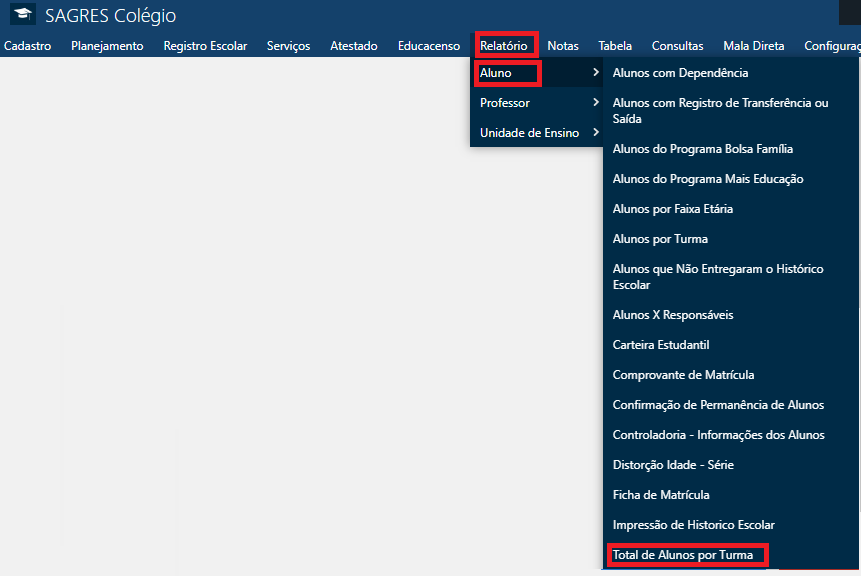Select Comprovante de Matrícula
Image resolution: width=861 pixels, height=576 pixels.
point(683,375)
